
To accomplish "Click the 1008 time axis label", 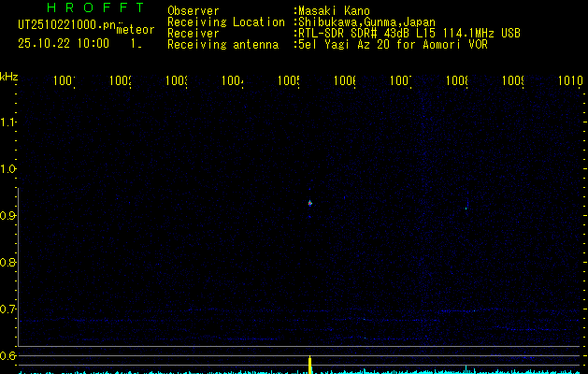I will (x=457, y=81).
